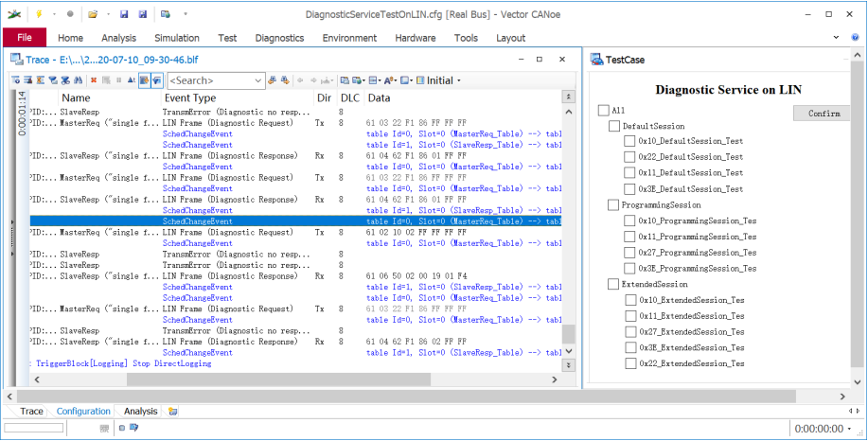Screen dimensions: 868x441
Task: Click the Dir column header
Action: (324, 97)
